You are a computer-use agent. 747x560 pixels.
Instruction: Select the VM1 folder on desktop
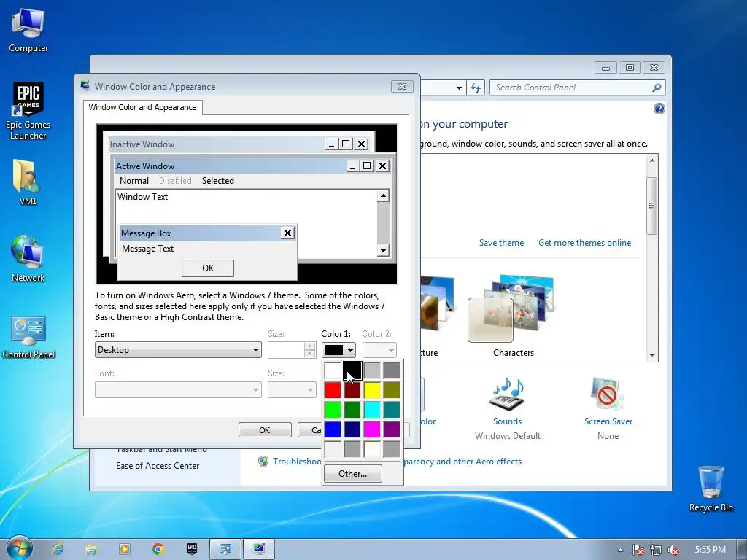click(28, 182)
